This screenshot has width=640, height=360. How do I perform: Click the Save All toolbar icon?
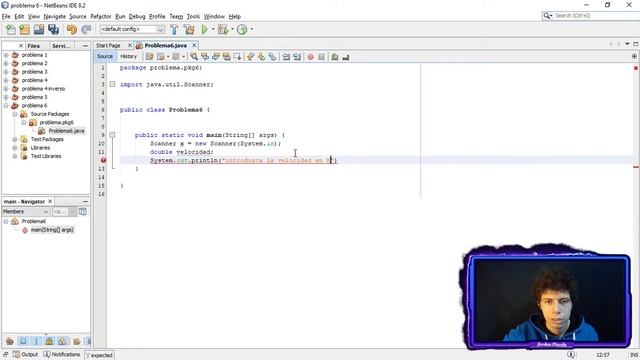[53, 29]
